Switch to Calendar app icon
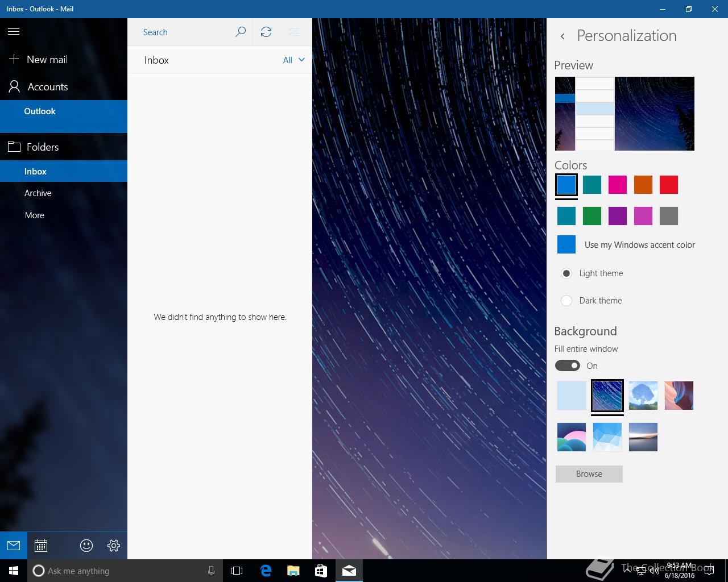This screenshot has width=728, height=582. point(41,546)
